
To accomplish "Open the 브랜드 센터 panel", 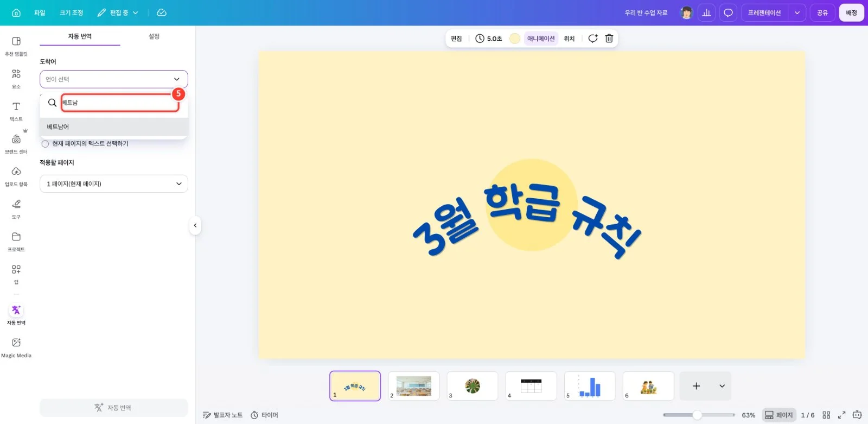I will click(16, 144).
